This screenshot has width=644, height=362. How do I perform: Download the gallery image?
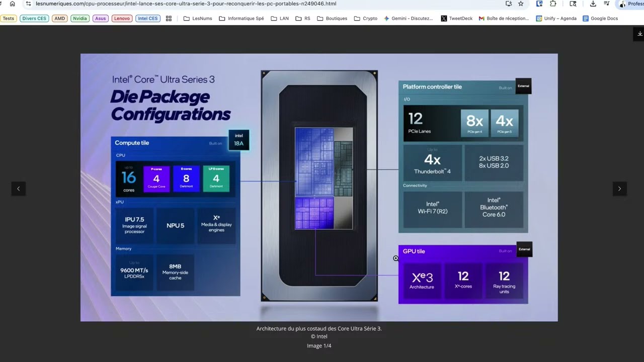click(639, 34)
